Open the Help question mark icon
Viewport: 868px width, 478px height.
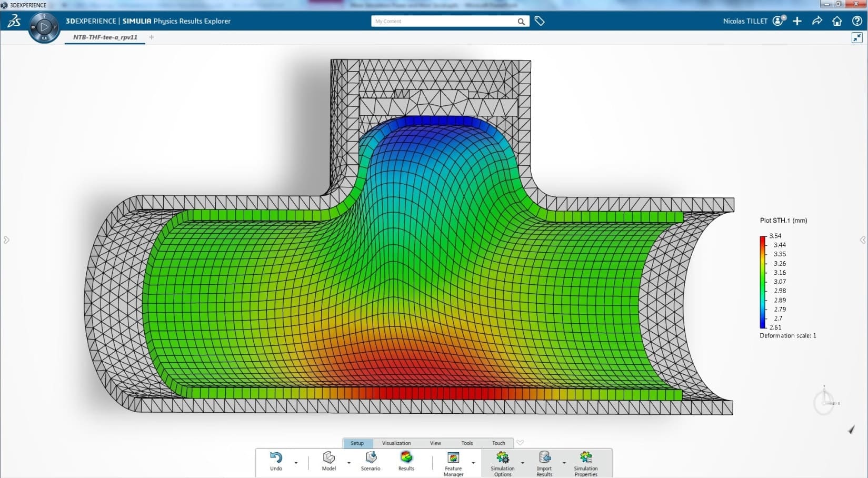(857, 21)
